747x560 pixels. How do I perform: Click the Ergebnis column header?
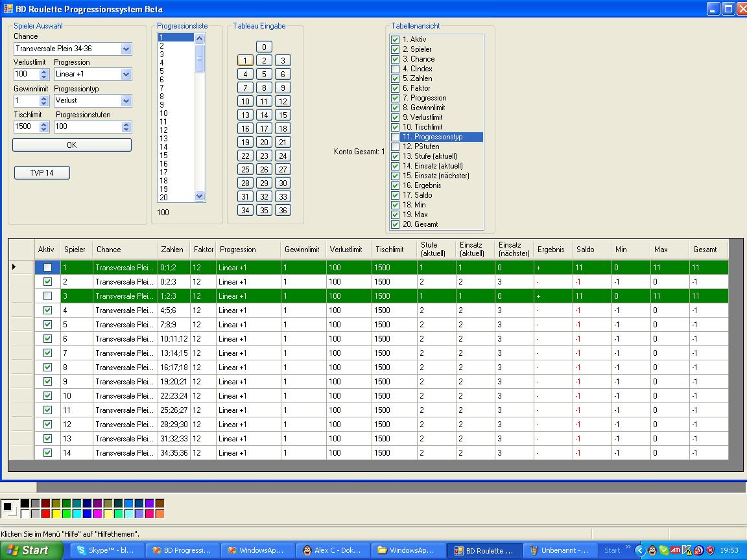pyautogui.click(x=553, y=250)
